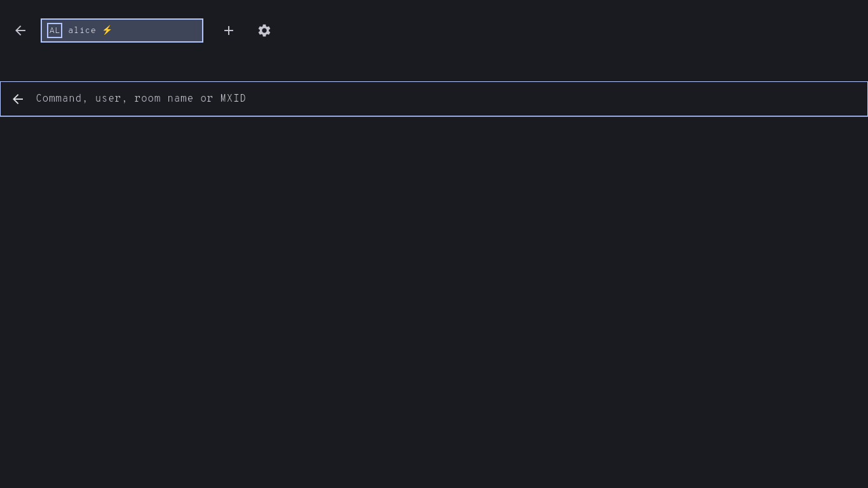Click the plus icon to add an account

tap(229, 30)
